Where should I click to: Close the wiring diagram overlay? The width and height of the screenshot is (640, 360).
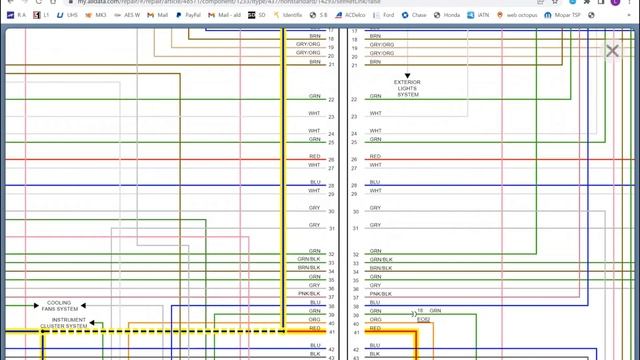[612, 51]
